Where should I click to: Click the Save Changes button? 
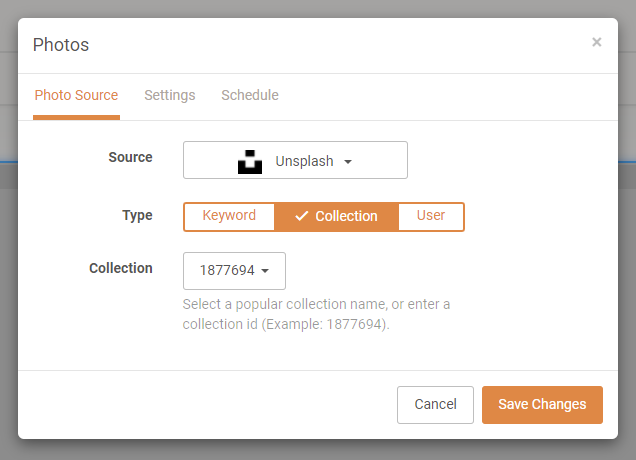click(x=542, y=405)
